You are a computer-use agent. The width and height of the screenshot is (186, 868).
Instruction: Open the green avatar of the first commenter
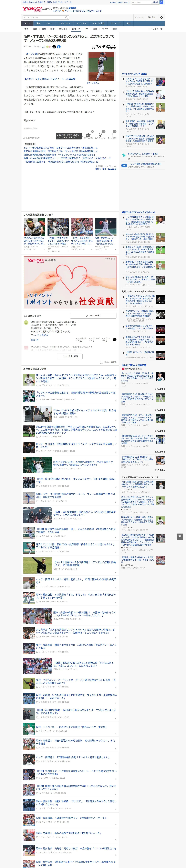(26, 322)
